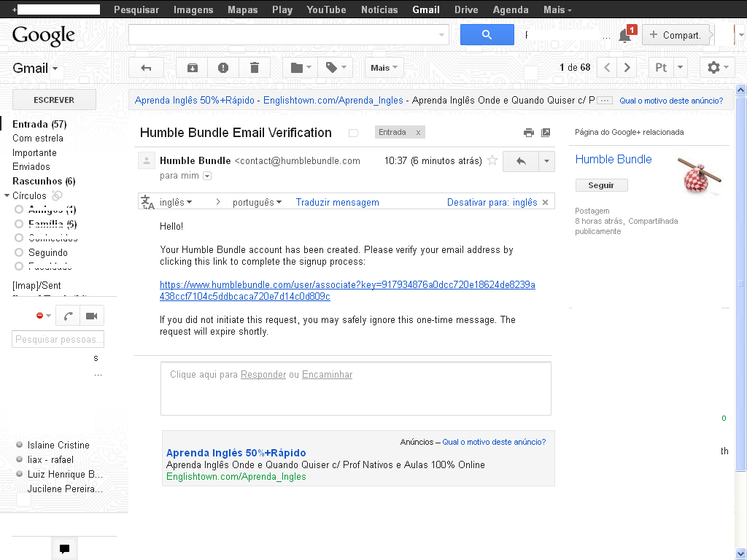Open the move-to folder menu

[301, 68]
